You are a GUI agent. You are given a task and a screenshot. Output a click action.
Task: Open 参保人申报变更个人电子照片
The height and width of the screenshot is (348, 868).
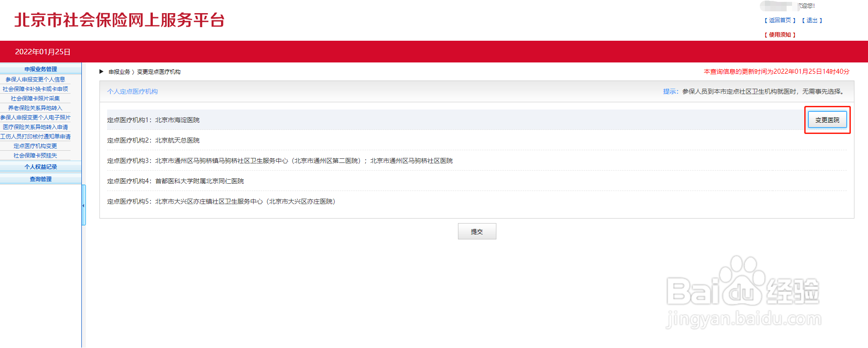tap(35, 117)
